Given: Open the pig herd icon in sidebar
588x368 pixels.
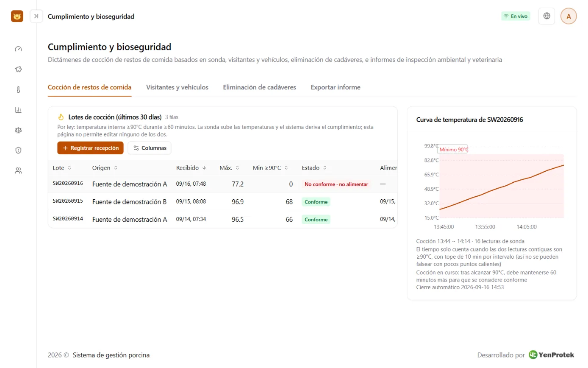Looking at the screenshot, I should click(18, 69).
